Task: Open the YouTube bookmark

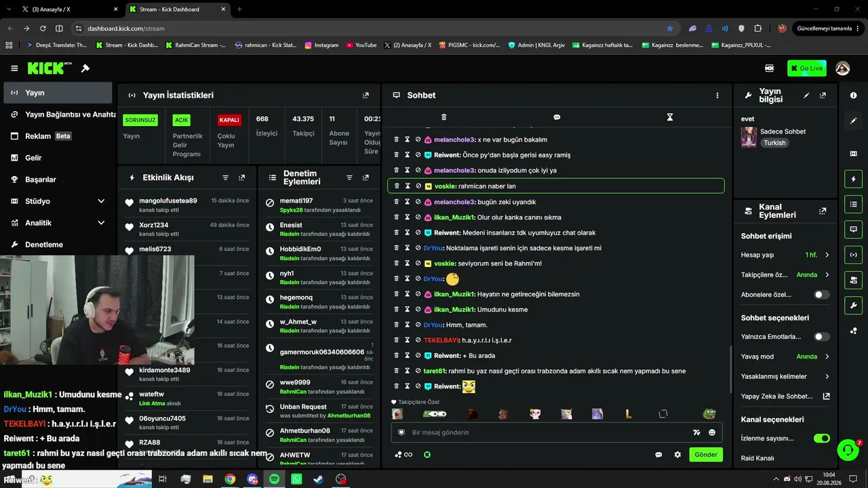Action: [x=361, y=45]
